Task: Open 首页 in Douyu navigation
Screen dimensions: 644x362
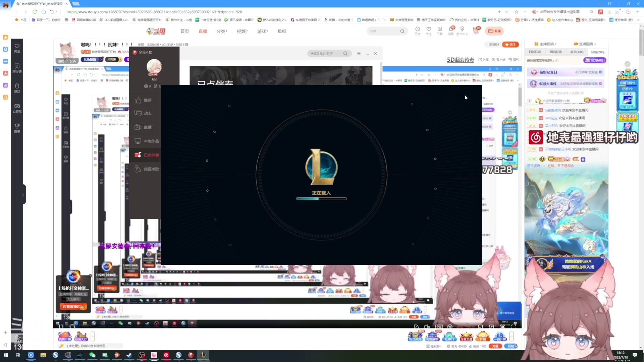Action: (184, 31)
